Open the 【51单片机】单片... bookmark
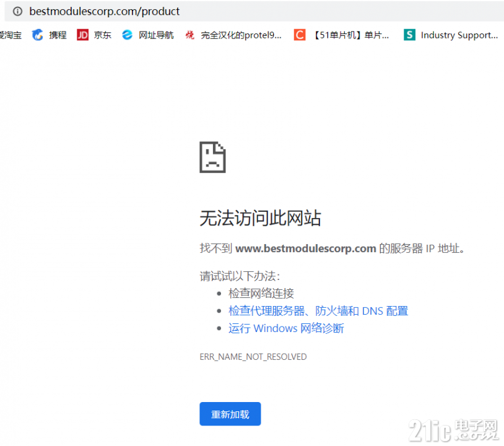 point(350,35)
